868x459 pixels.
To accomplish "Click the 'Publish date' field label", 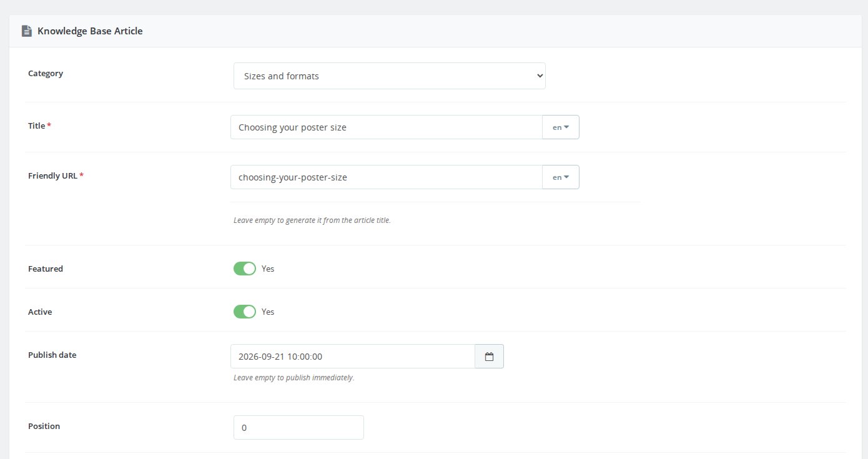I will 52,355.
